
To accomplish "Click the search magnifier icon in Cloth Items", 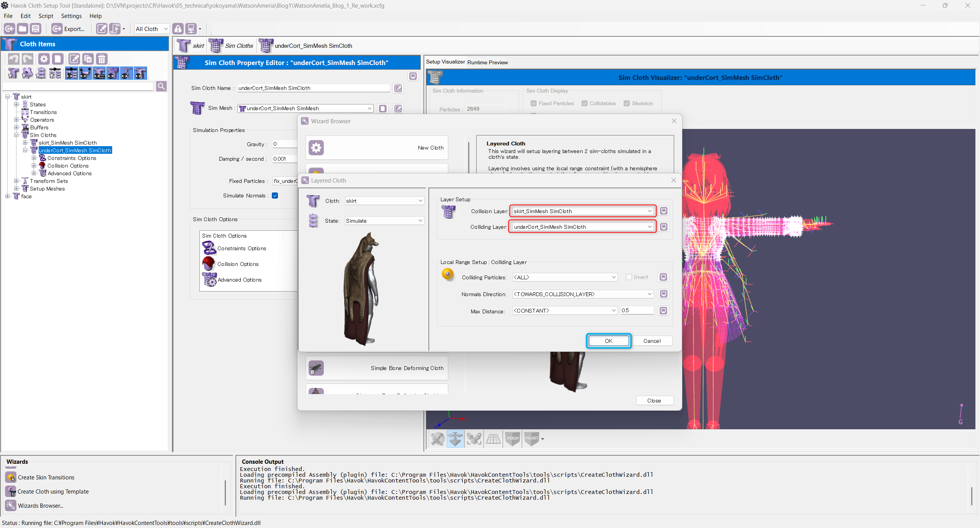I will point(161,86).
